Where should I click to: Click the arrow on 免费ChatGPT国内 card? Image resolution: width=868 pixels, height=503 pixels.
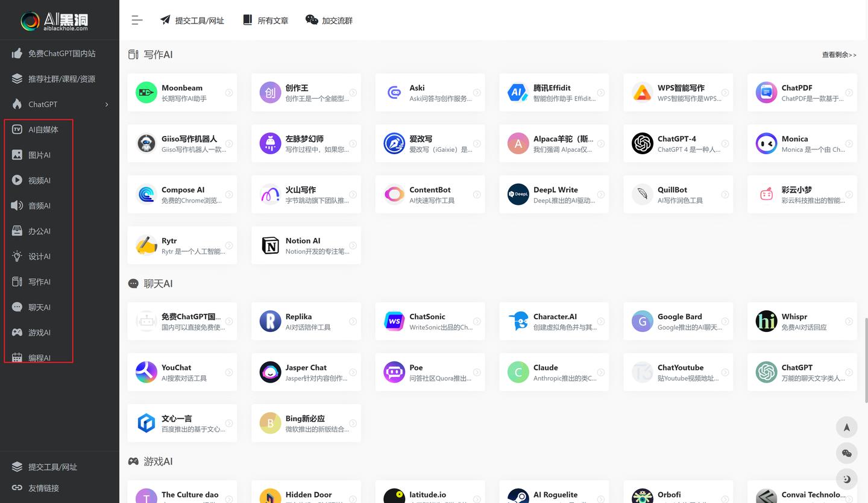click(229, 321)
